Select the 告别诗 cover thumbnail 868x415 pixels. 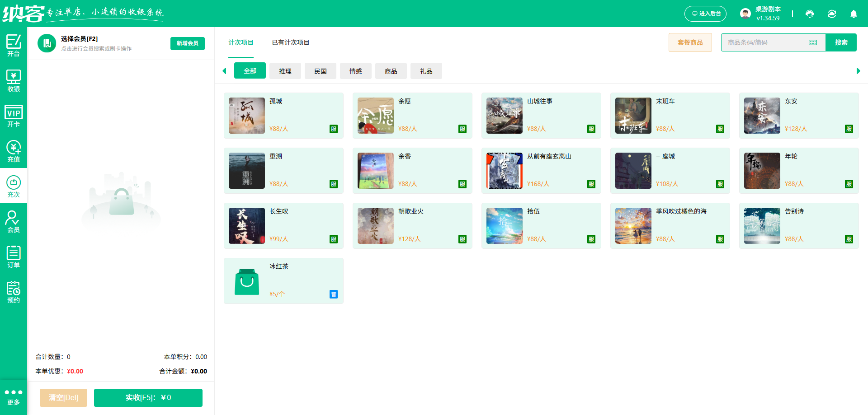click(x=762, y=226)
